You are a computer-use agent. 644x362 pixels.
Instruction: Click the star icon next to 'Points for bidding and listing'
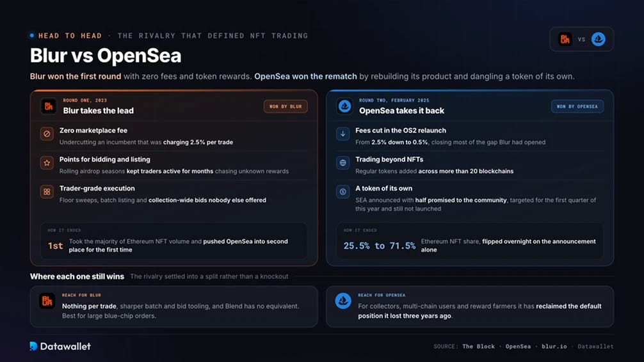tap(47, 163)
